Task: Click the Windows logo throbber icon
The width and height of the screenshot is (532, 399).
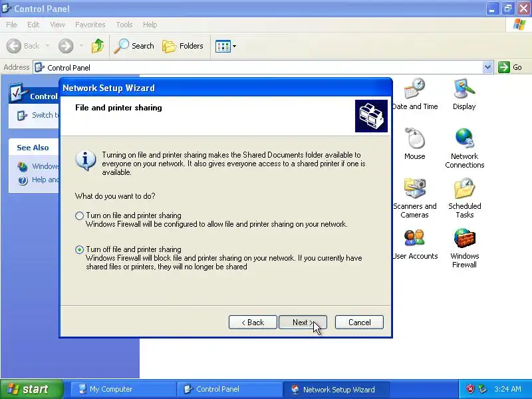Action: pos(519,25)
